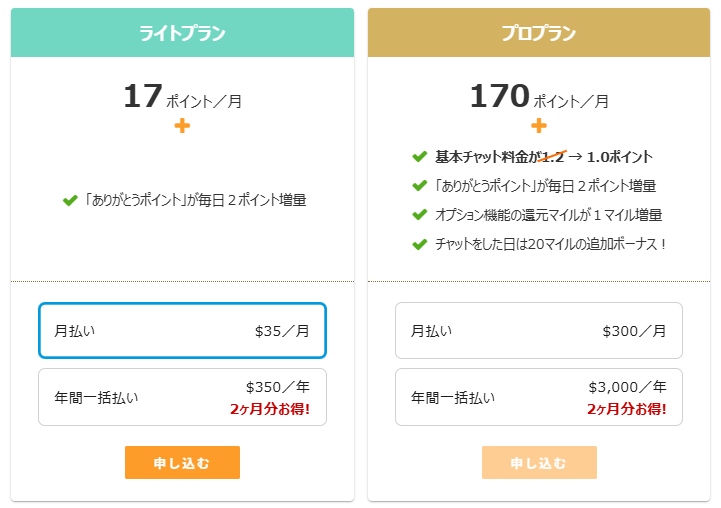Image resolution: width=721 pixels, height=508 pixels.
Task: Click green checkmark beside Light plan ありがとうポイント
Action: (70, 200)
